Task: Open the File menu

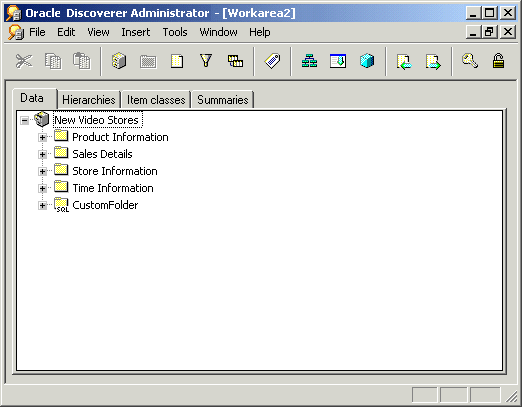Action: pyautogui.click(x=37, y=32)
